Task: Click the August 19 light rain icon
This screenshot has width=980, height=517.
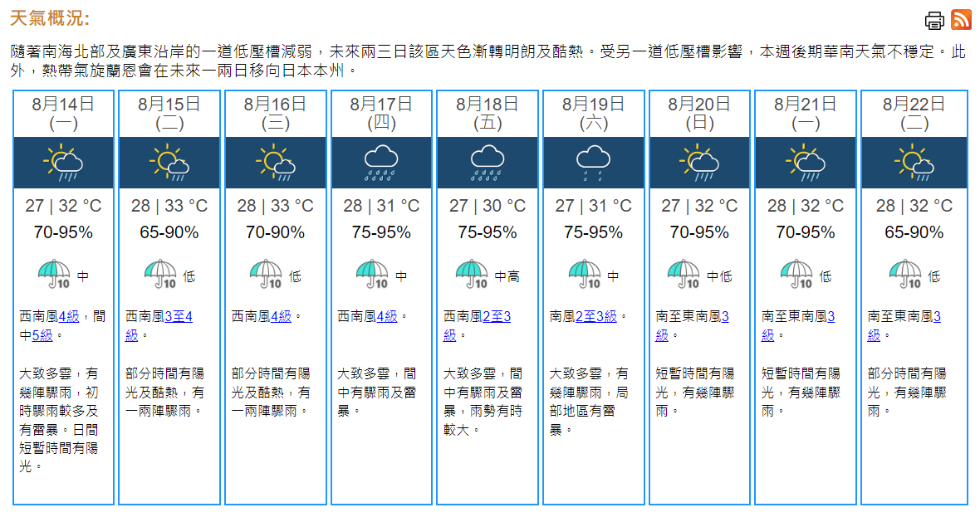Action: click(593, 163)
